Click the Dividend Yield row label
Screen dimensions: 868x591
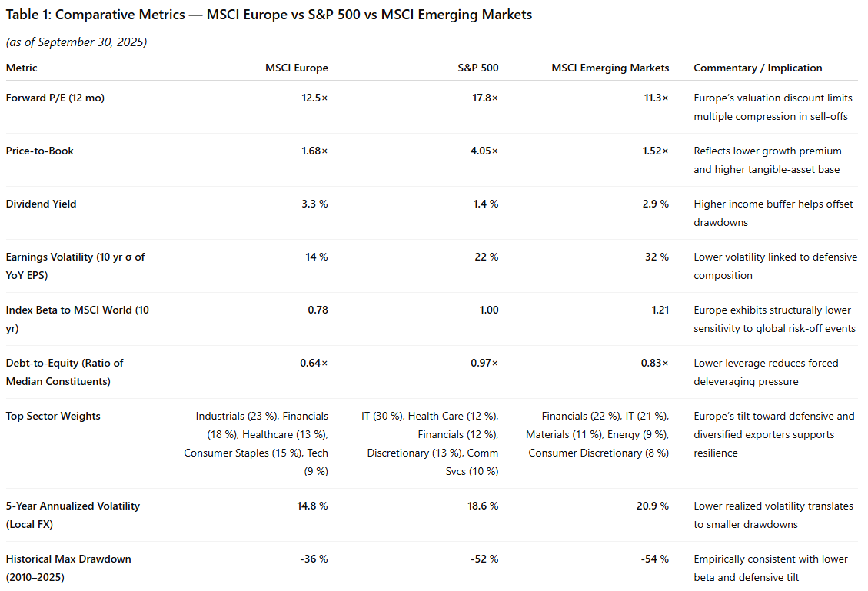pyautogui.click(x=41, y=204)
